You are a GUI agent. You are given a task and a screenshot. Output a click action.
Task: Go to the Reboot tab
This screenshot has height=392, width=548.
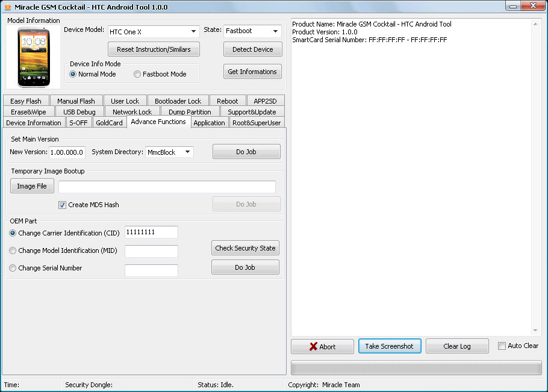click(227, 101)
